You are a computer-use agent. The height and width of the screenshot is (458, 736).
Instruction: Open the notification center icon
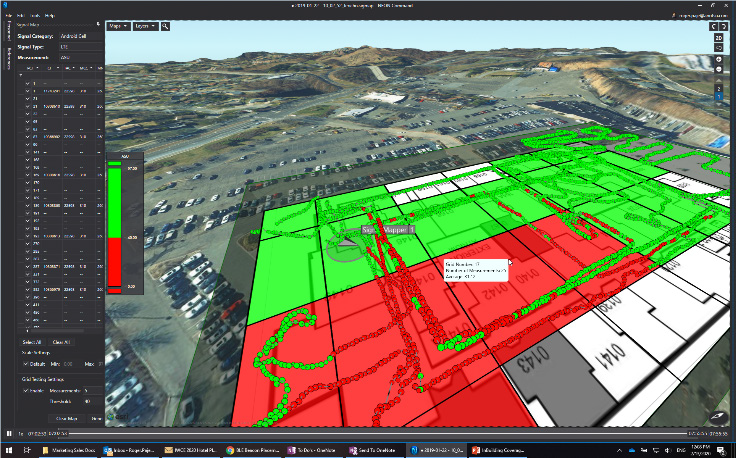(721, 451)
